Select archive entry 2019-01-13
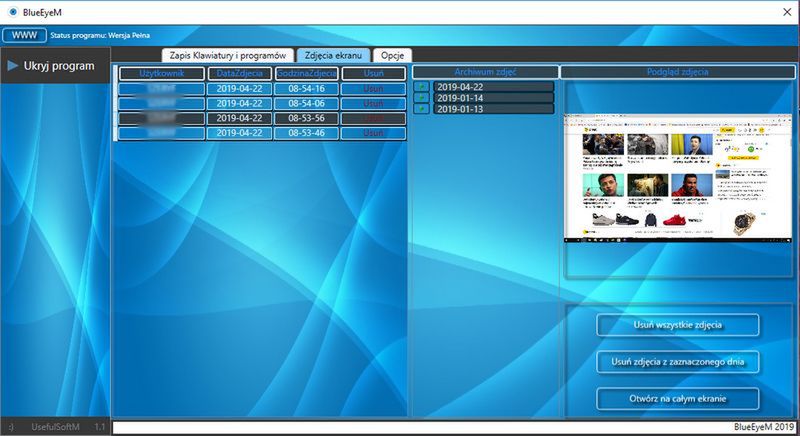 pyautogui.click(x=493, y=109)
